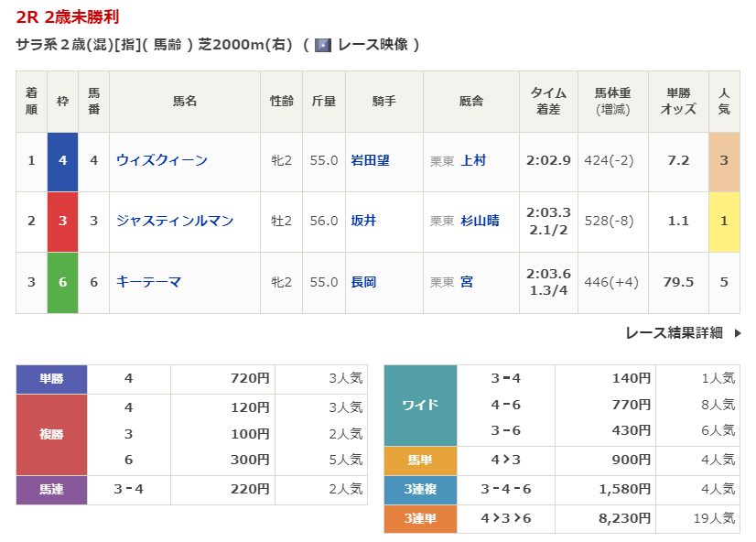Click the red frame number 3 cell
This screenshot has width=756, height=542.
(62, 221)
